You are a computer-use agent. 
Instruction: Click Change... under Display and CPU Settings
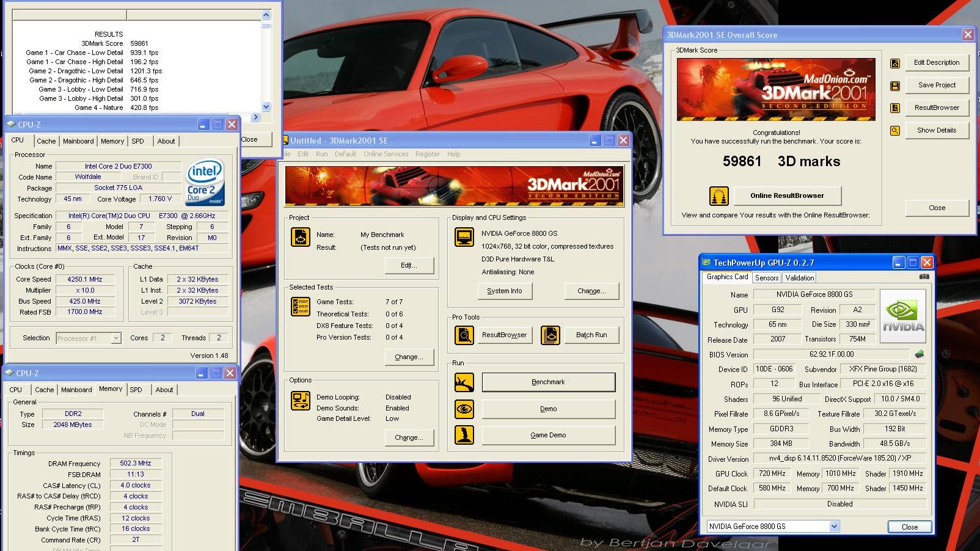[x=591, y=291]
